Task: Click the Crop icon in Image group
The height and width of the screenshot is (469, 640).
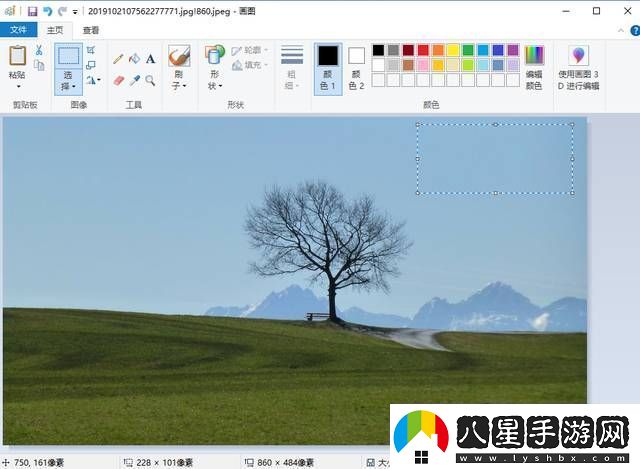Action: [91, 50]
